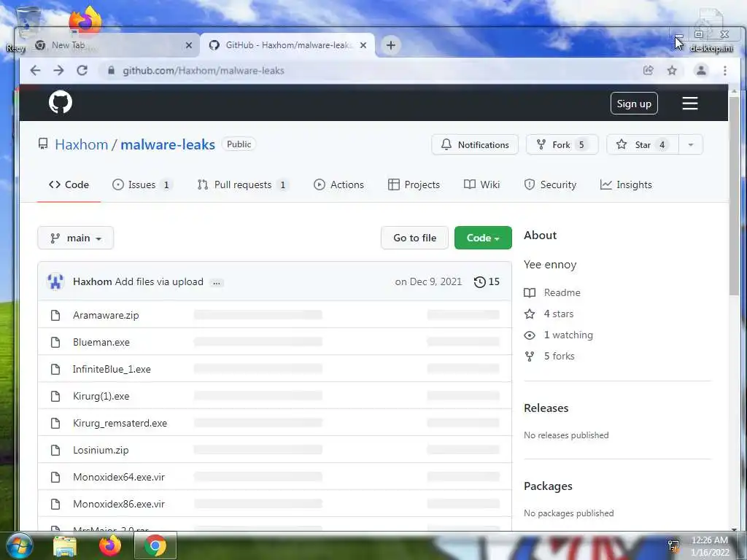Open the Issues tab

tap(142, 184)
